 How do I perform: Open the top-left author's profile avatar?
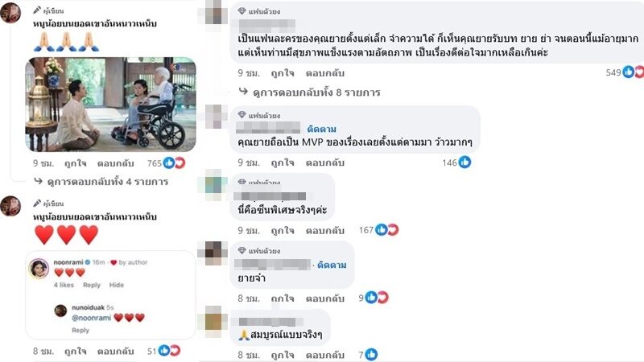pyautogui.click(x=10, y=12)
